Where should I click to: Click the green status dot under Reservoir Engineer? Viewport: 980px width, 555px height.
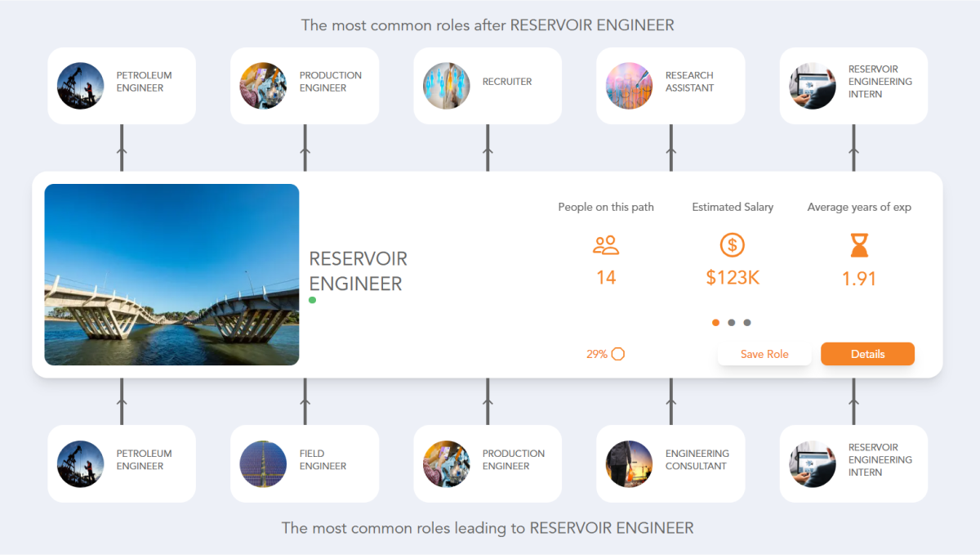tap(312, 300)
